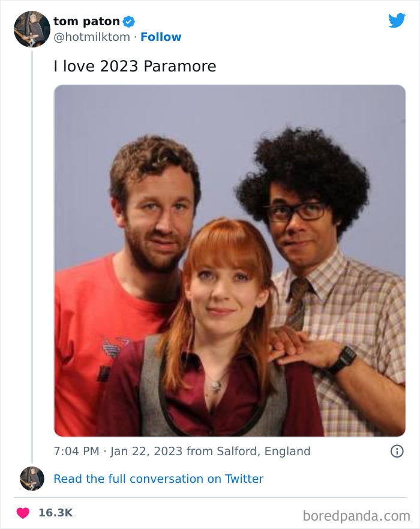Click the tom paton display name
The image size is (420, 529).
pos(87,21)
